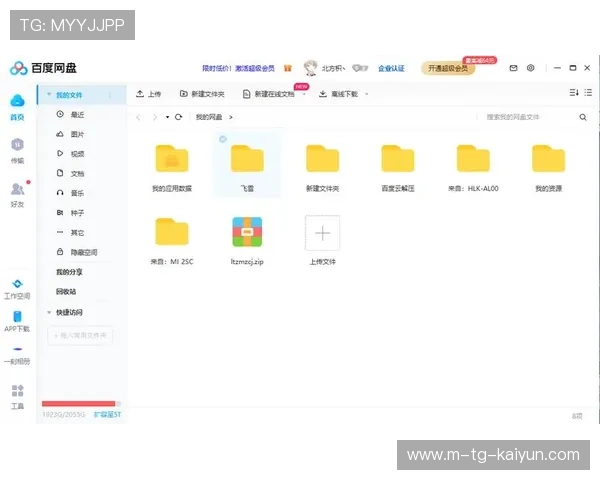Collapse the 快捷访问 section arrow
Image resolution: width=600 pixels, height=480 pixels.
tap(49, 312)
